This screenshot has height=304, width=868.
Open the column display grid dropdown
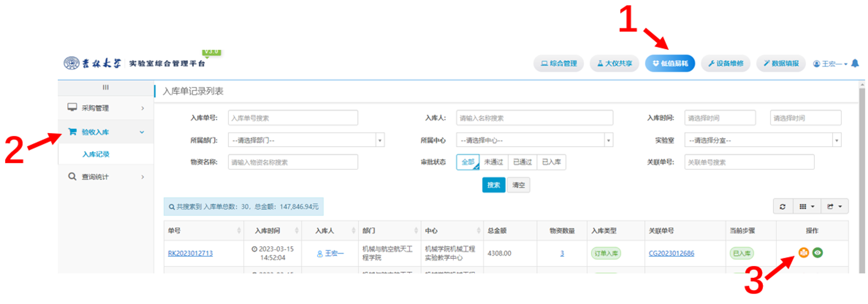click(x=806, y=207)
